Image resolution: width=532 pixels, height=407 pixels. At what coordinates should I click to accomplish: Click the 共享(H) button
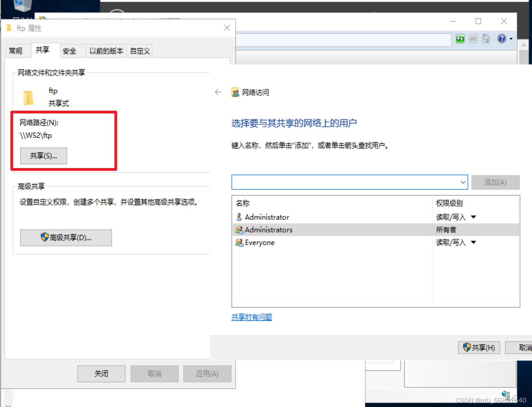tap(479, 347)
